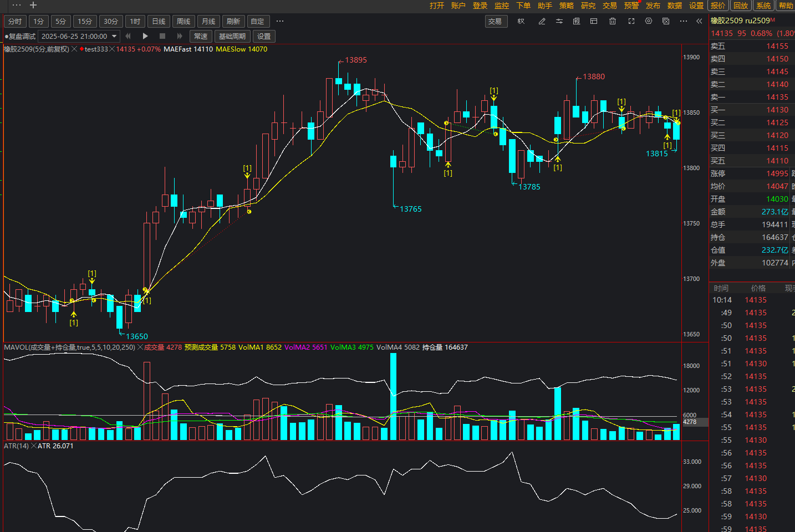Image resolution: width=795 pixels, height=532 pixels.
Task: Open the top-left three-dot workspace menu
Action: click(x=17, y=5)
